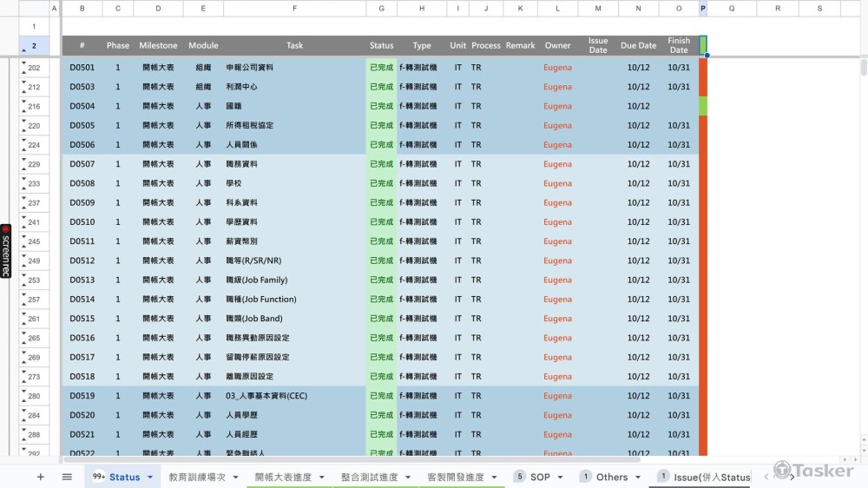The image size is (868, 488).
Task: Unhide rows using arrow in row 2 header
Action: tap(23, 51)
